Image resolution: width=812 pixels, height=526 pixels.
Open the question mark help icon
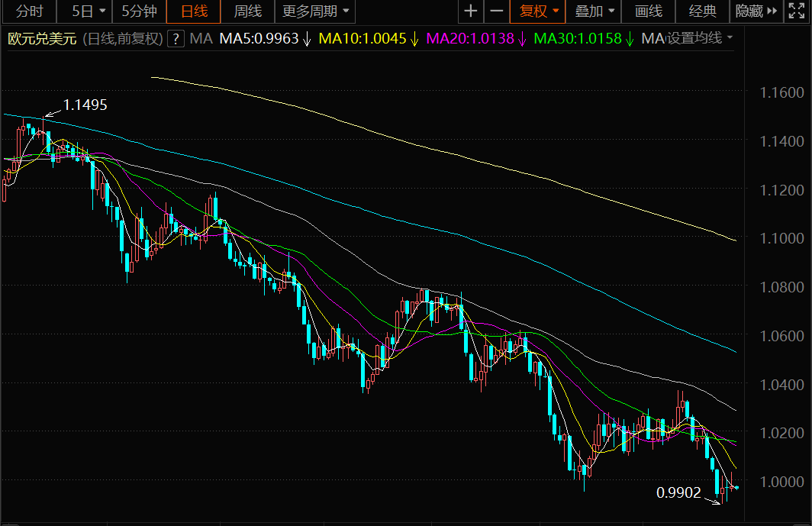[176, 38]
